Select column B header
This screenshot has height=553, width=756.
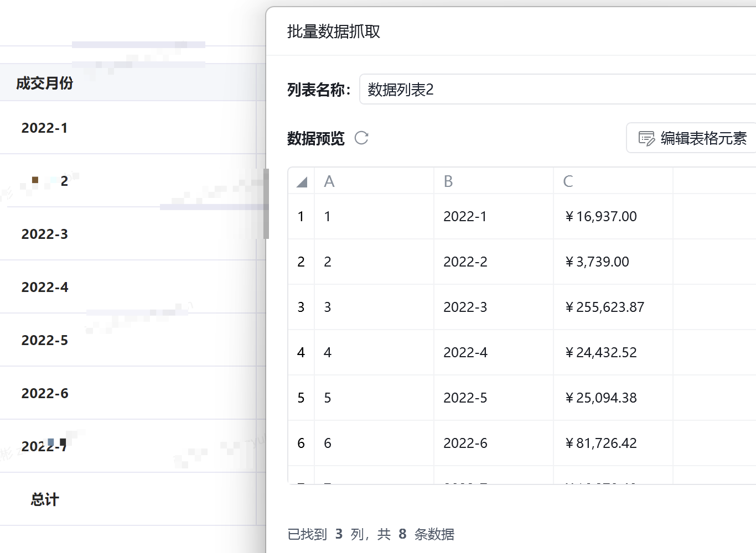tap(494, 181)
